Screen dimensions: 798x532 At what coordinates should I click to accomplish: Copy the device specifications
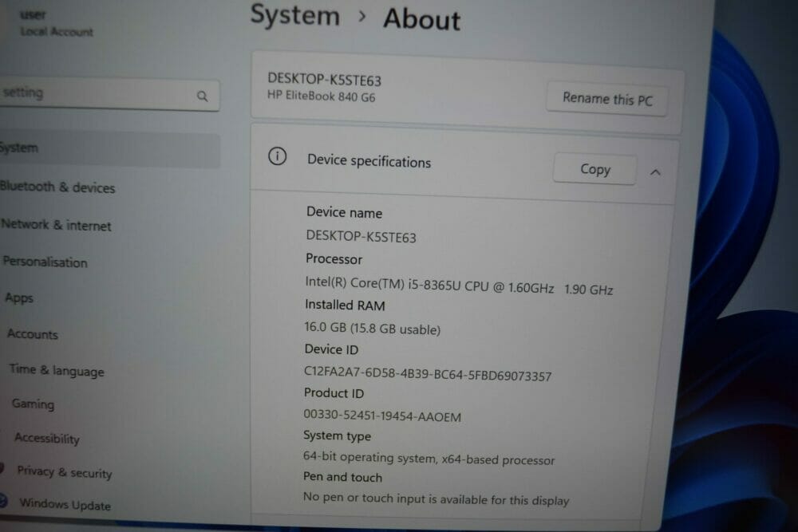pos(595,169)
